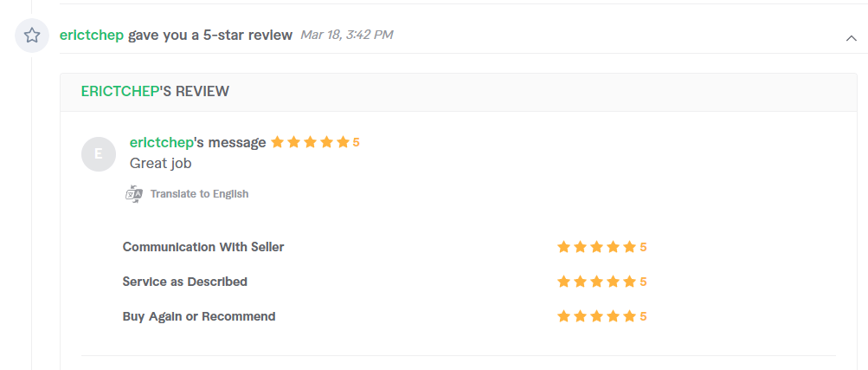Click the Buy Again or Recommend label

[199, 317]
